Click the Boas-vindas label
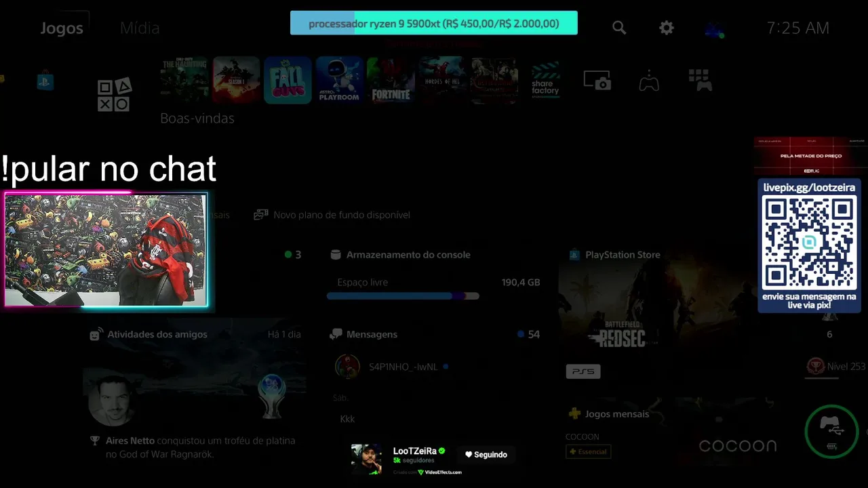 pos(197,118)
